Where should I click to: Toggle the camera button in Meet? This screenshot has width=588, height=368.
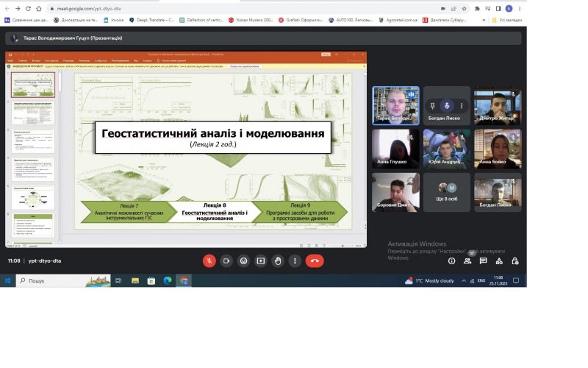(226, 261)
